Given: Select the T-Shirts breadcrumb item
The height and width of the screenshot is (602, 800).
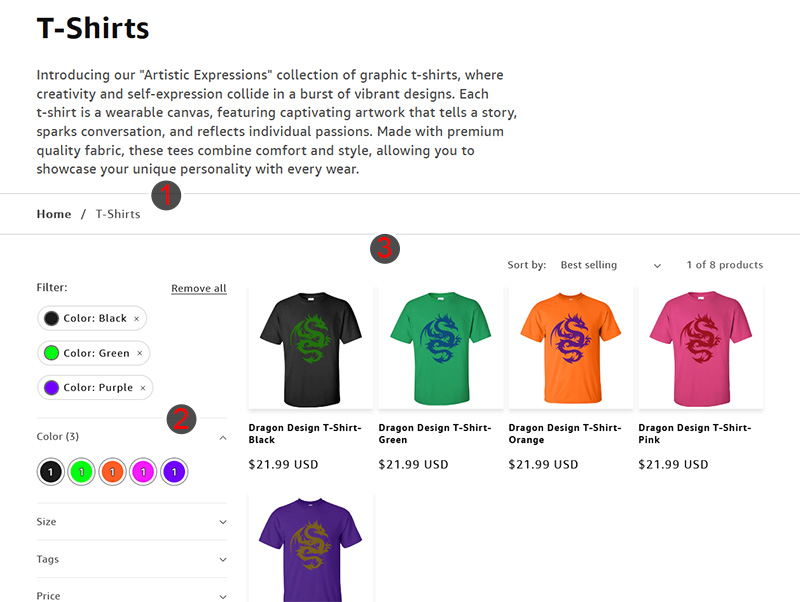Looking at the screenshot, I should [x=117, y=214].
